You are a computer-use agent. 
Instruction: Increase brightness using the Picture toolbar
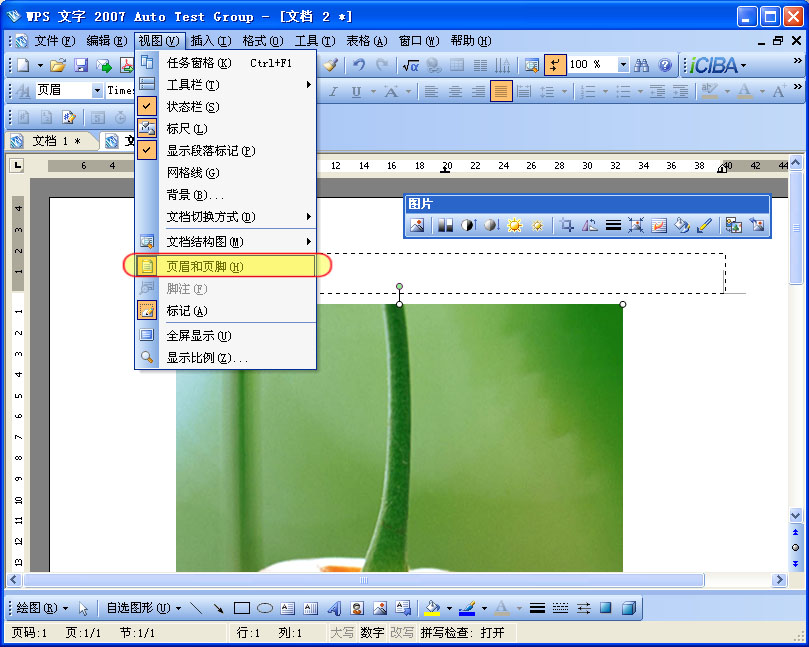tap(513, 227)
